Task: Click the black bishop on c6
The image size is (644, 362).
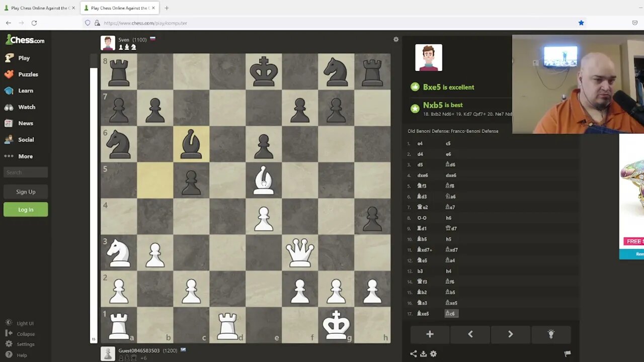Action: (191, 144)
